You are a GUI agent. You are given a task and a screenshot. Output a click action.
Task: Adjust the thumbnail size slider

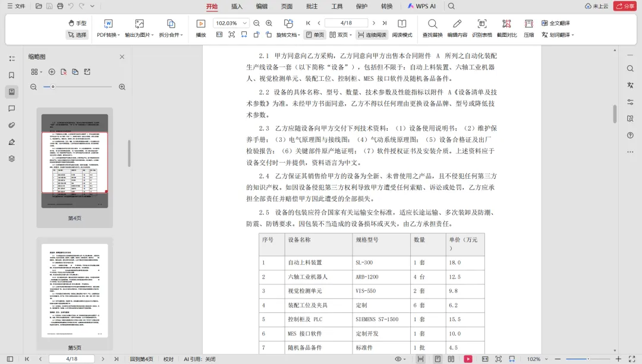point(53,87)
